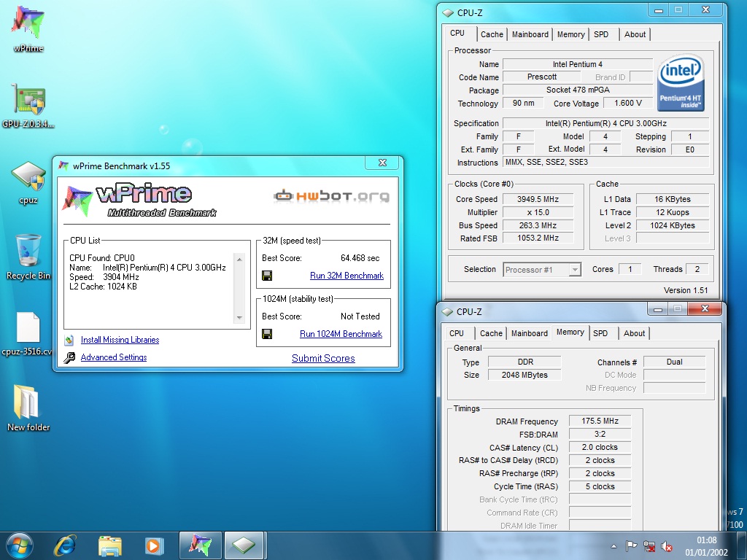This screenshot has height=560, width=747.
Task: Show hidden tray icons arrow
Action: (614, 546)
